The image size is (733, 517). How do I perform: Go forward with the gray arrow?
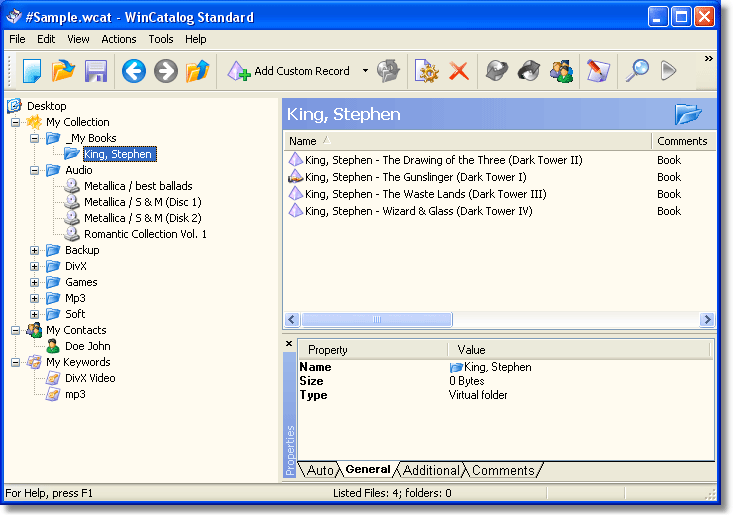click(166, 71)
